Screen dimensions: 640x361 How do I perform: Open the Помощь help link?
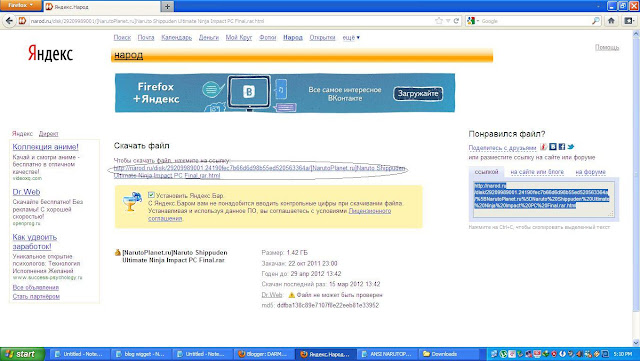click(x=607, y=47)
